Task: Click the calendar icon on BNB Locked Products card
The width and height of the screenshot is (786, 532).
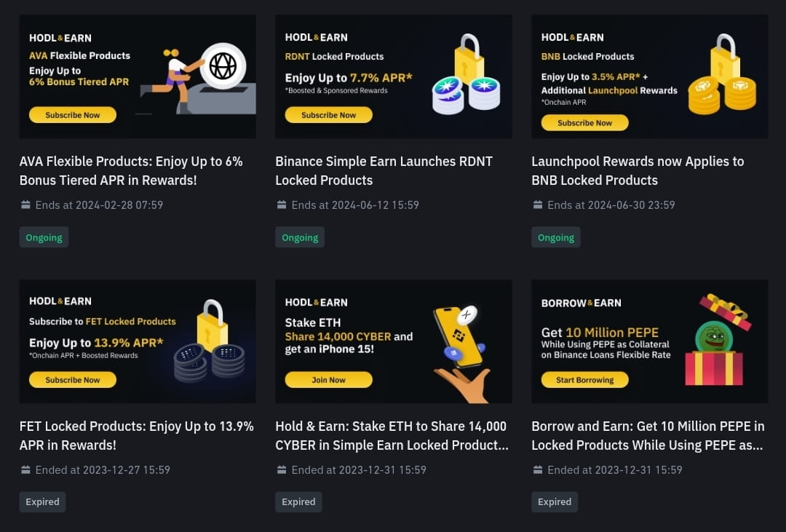Action: coord(538,205)
